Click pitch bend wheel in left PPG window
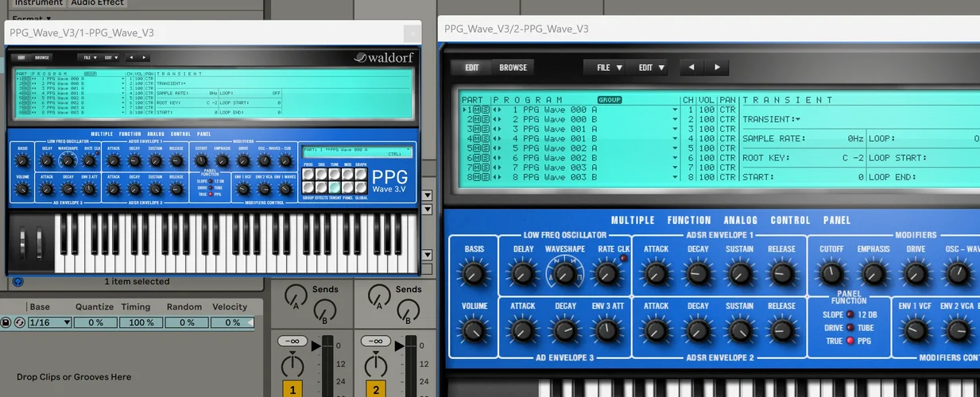The image size is (980, 397). click(23, 242)
